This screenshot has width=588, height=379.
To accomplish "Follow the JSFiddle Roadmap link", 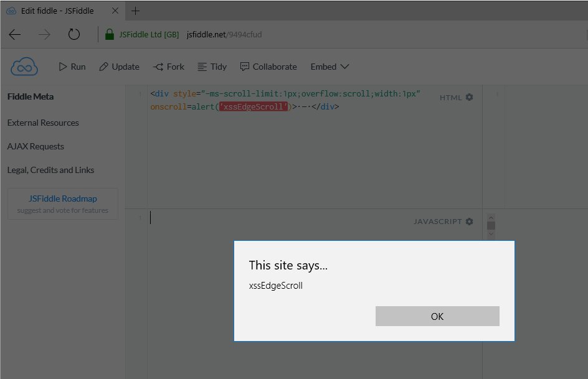I will 62,199.
